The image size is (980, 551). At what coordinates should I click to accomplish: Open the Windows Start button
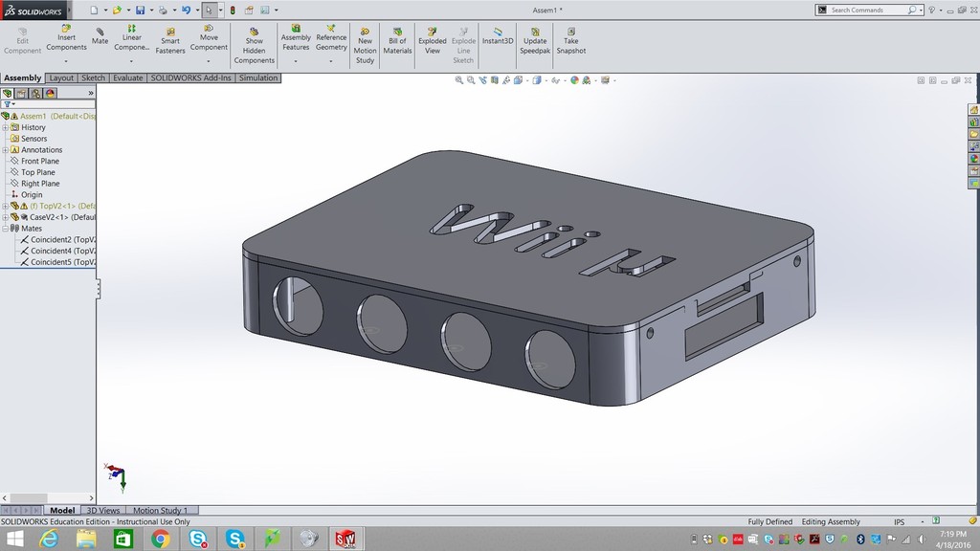click(x=13, y=539)
